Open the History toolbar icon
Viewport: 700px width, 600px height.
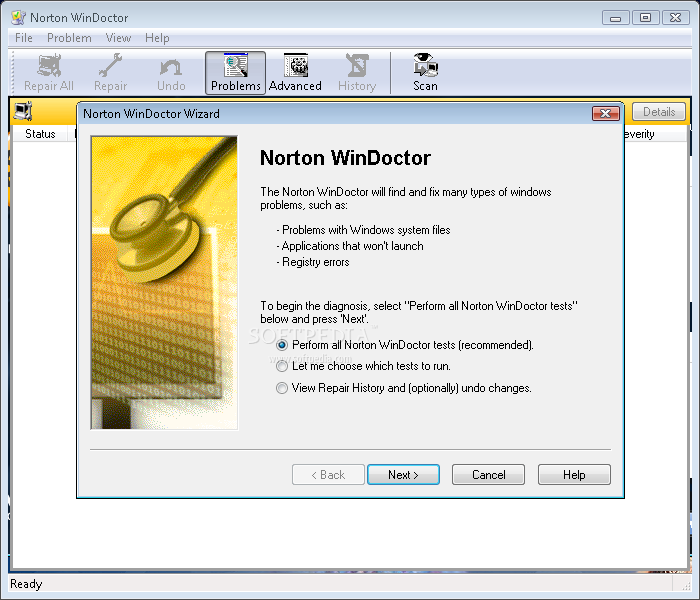point(357,72)
